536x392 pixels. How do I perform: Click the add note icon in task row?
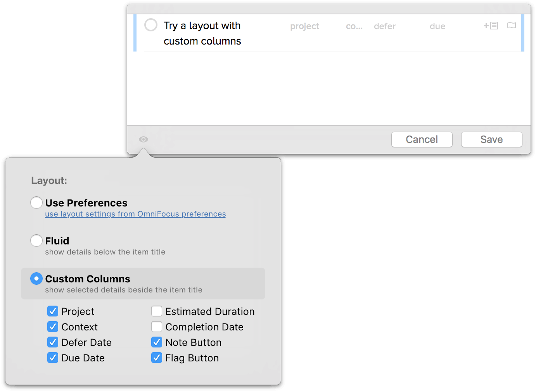click(491, 26)
